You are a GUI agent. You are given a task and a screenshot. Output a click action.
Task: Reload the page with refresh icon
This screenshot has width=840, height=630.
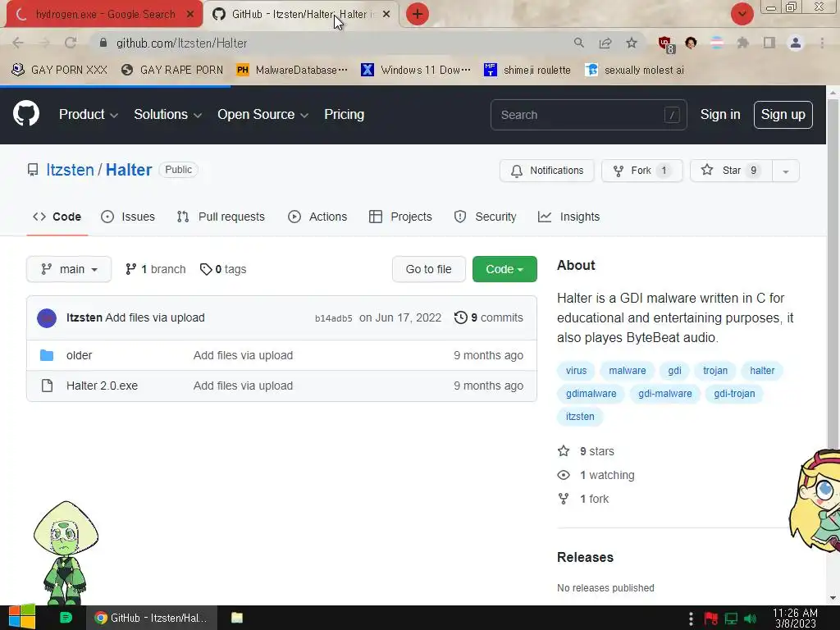tap(71, 43)
